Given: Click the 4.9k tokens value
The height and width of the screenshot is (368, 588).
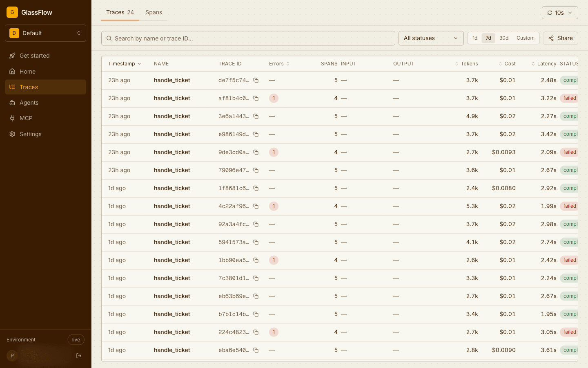Looking at the screenshot, I should 472,116.
